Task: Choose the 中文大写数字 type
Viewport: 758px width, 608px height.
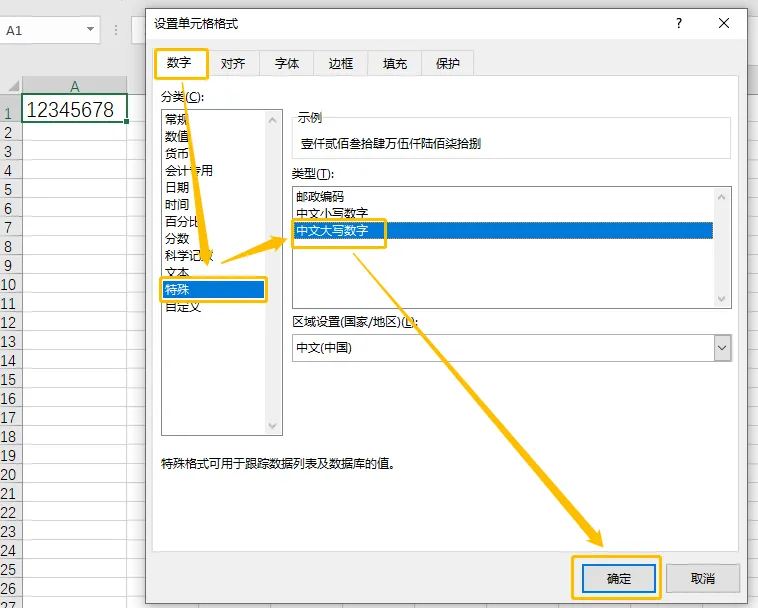Action: point(504,231)
